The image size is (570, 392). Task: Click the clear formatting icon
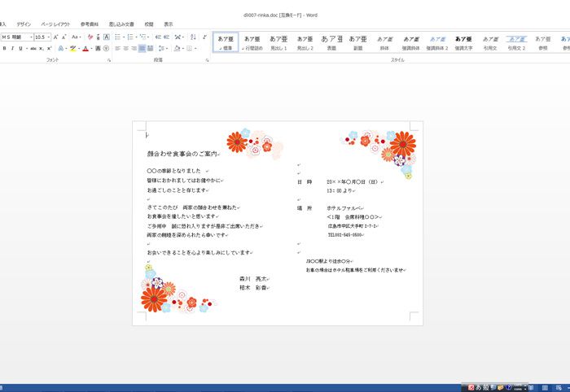click(88, 37)
